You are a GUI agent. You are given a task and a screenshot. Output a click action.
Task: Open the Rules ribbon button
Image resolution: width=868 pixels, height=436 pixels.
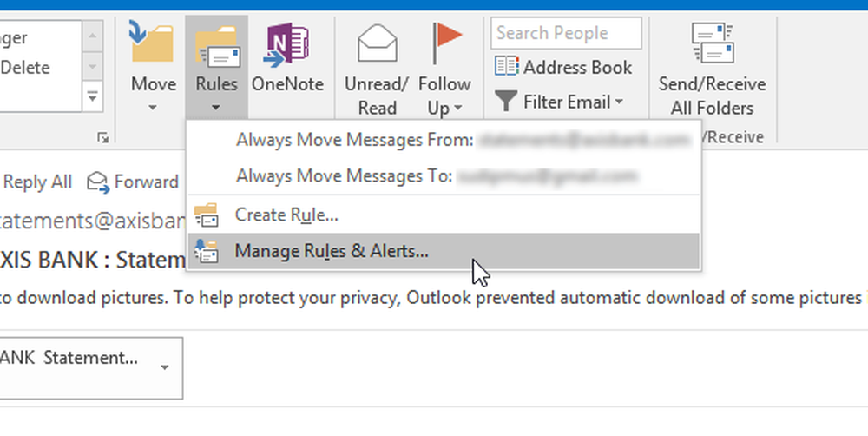point(216,67)
